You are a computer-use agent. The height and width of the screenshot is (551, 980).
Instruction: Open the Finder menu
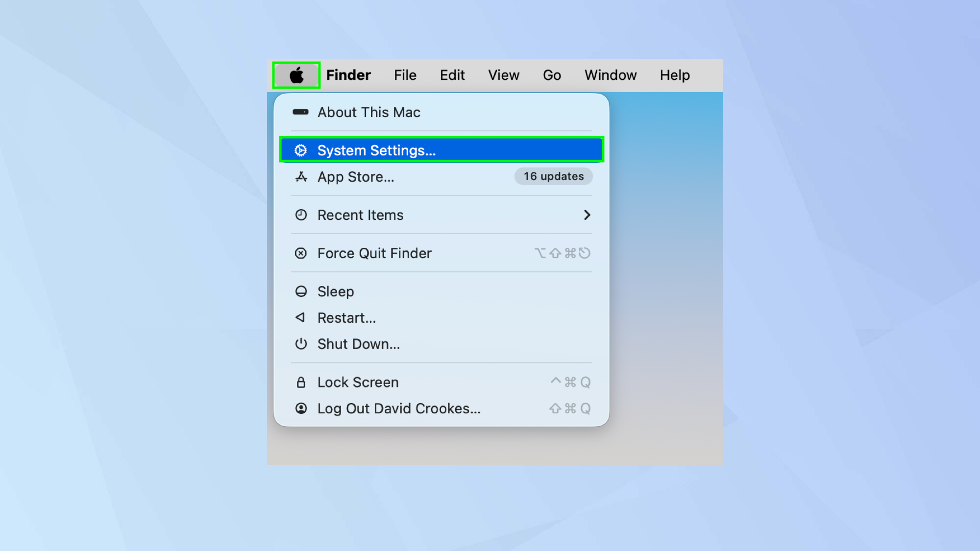[348, 75]
